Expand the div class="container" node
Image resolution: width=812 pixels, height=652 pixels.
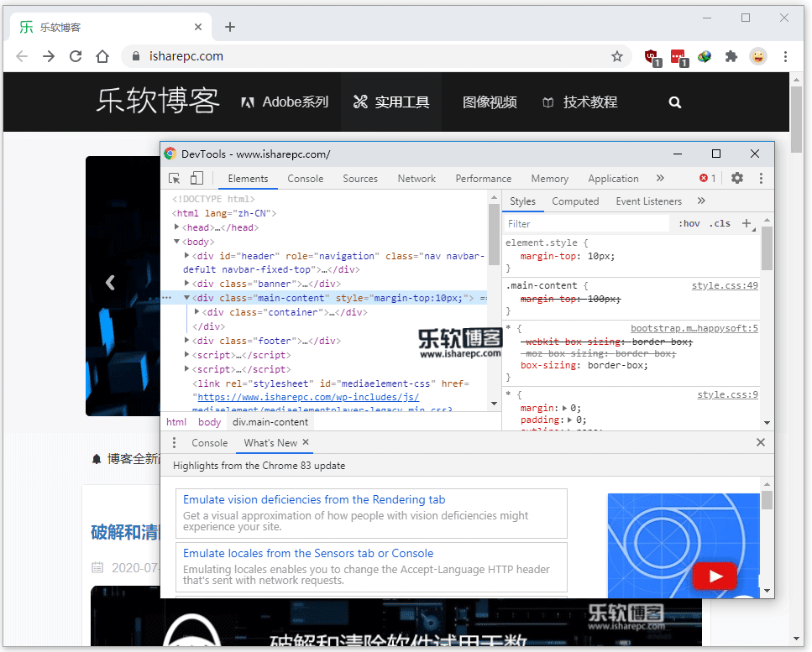coord(196,312)
